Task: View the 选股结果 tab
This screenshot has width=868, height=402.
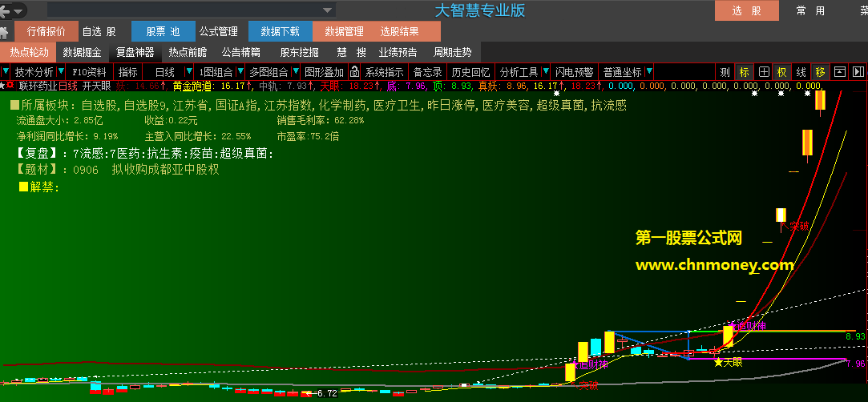Action: [x=400, y=31]
